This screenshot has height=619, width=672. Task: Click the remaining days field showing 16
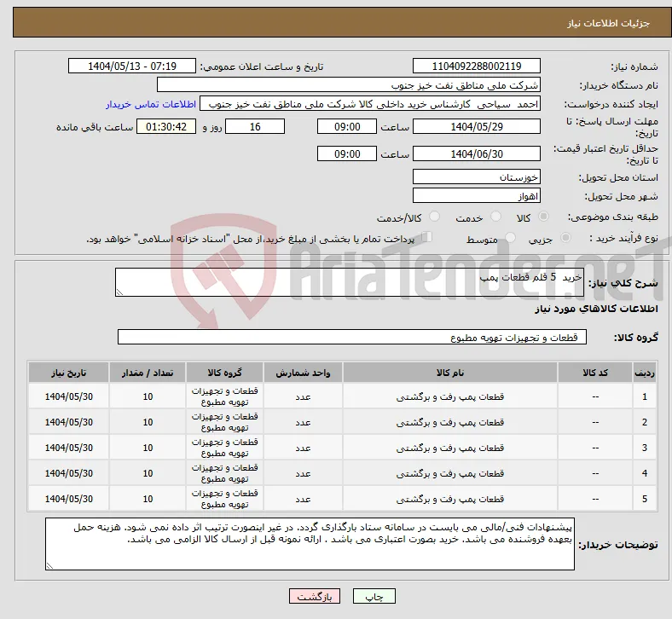pos(255,126)
